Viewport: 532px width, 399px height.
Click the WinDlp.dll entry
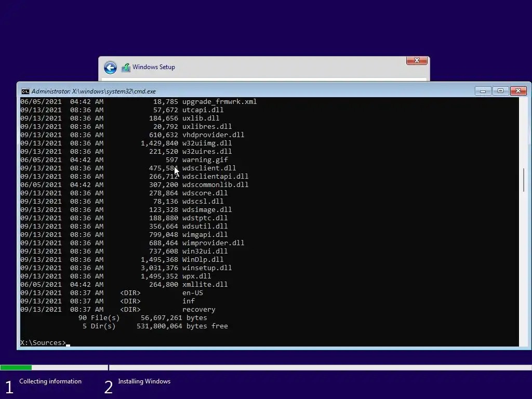[x=203, y=260]
